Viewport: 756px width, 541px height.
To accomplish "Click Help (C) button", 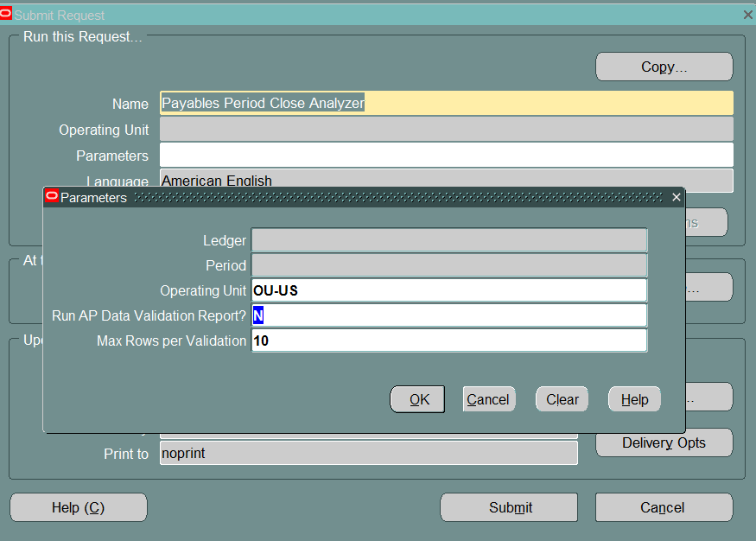I will 79,507.
